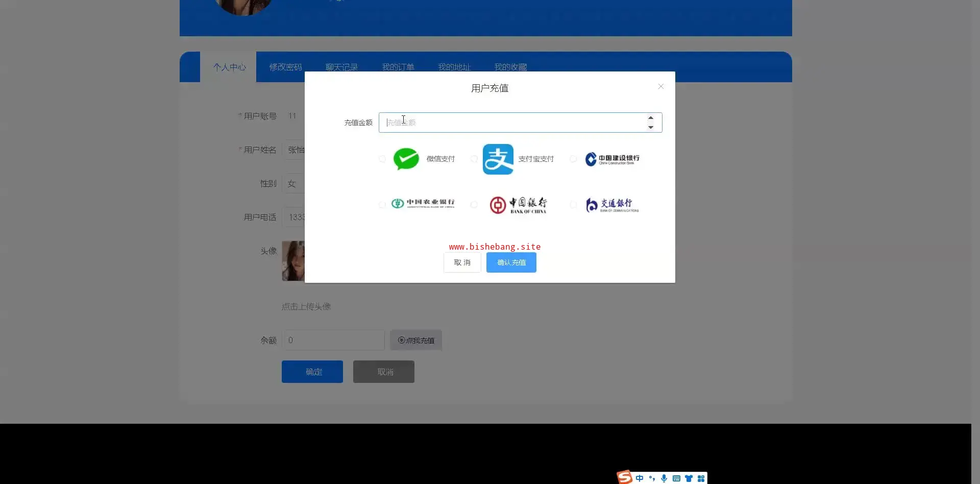This screenshot has height=484, width=980.
Task: Click the 性别 gender field showing 女
Action: (293, 183)
